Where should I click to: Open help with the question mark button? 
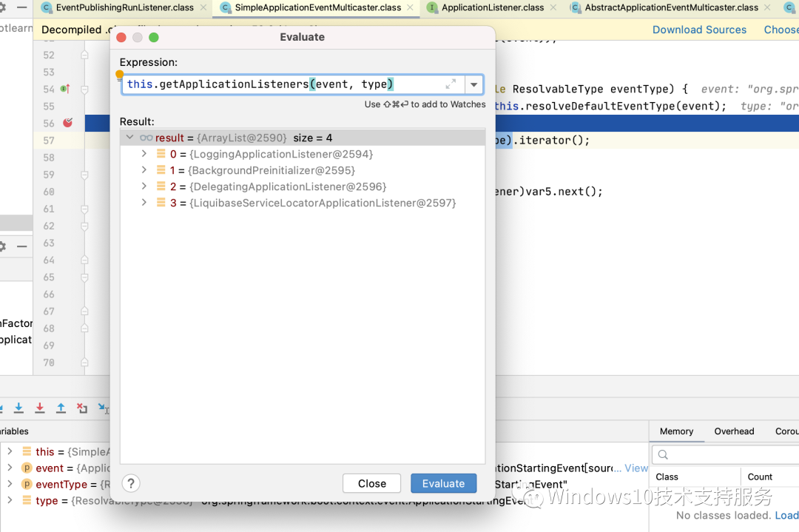click(131, 483)
